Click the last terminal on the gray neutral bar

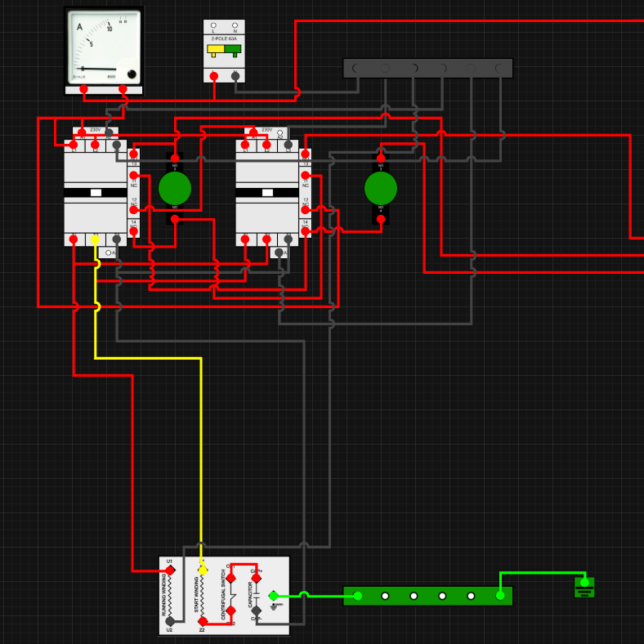[x=500, y=68]
